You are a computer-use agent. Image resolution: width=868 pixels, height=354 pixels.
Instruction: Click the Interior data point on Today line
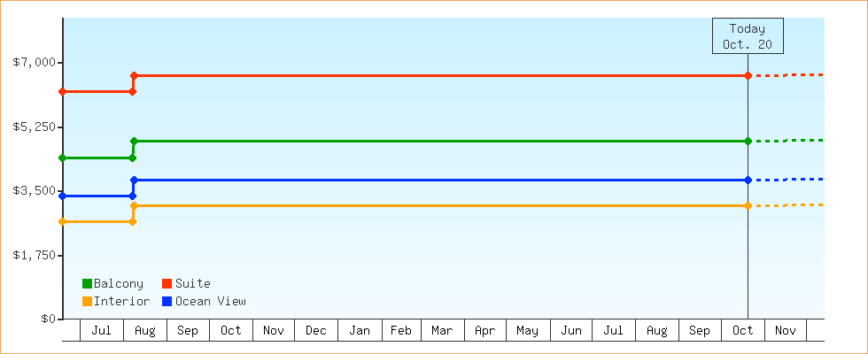pos(748,206)
